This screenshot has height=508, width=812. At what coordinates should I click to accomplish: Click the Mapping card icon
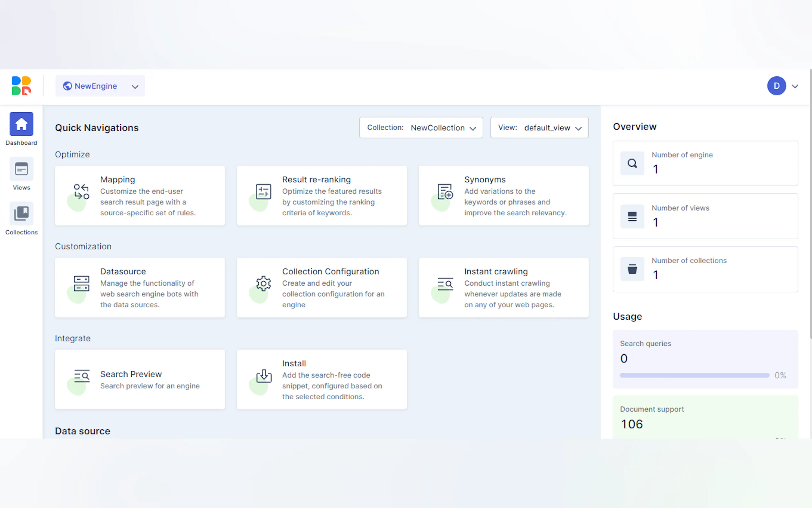(x=81, y=192)
